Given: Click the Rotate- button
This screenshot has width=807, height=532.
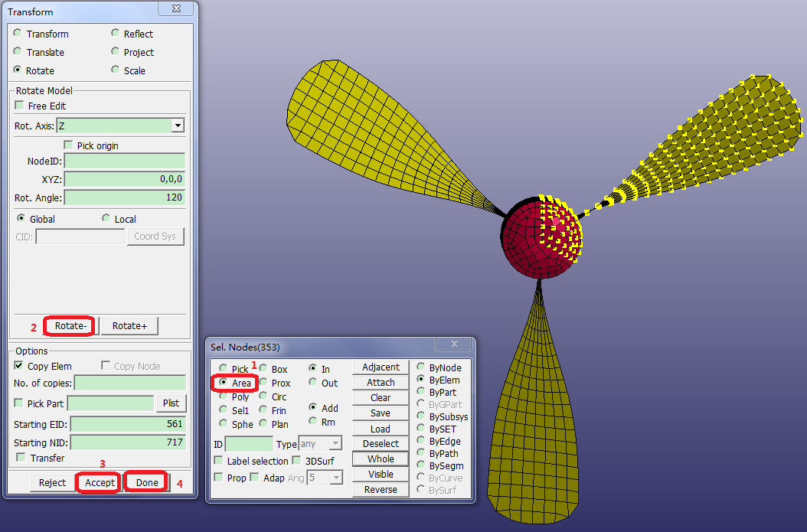Looking at the screenshot, I should point(69,326).
